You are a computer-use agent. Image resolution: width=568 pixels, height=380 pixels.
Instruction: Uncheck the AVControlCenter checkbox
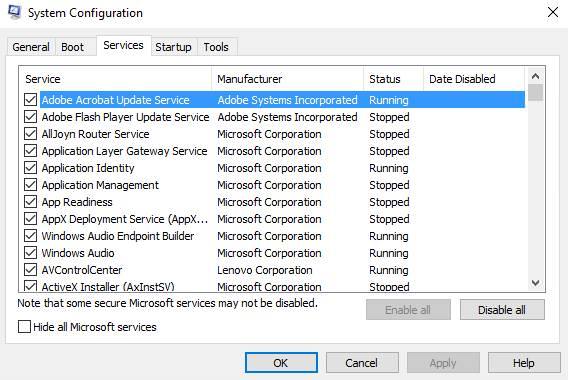[x=30, y=270]
